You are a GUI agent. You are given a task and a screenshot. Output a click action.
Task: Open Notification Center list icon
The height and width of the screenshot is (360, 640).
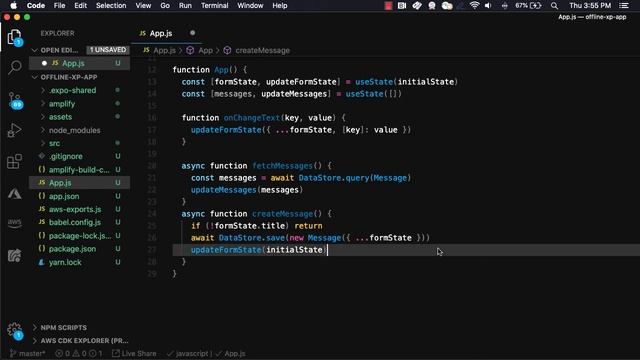tap(624, 6)
